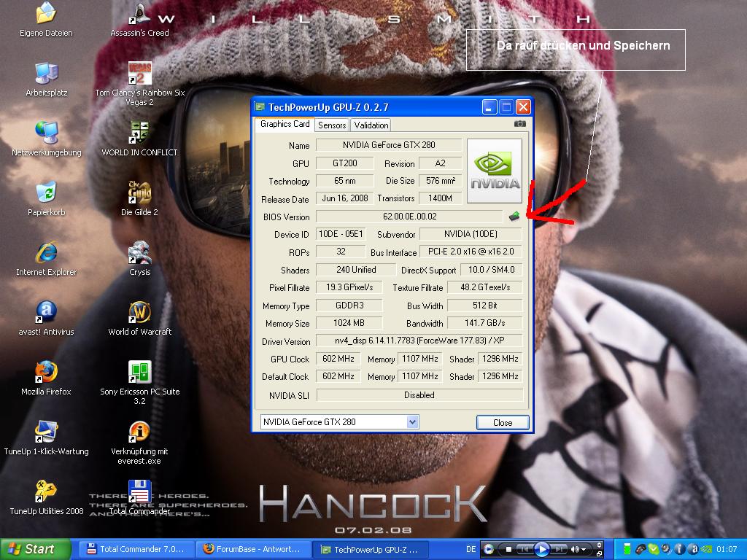This screenshot has width=747, height=560.
Task: Launch Internet Explorer from desktop
Action: [x=46, y=258]
